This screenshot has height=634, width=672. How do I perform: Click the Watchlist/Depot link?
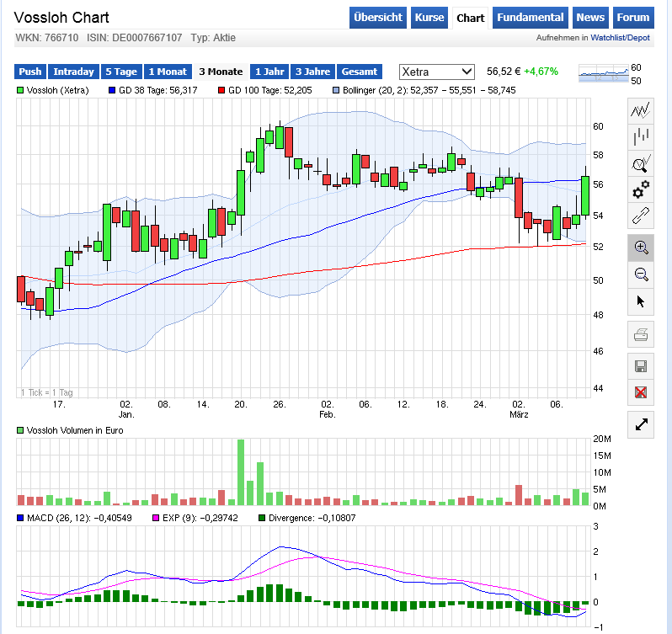[x=620, y=38]
